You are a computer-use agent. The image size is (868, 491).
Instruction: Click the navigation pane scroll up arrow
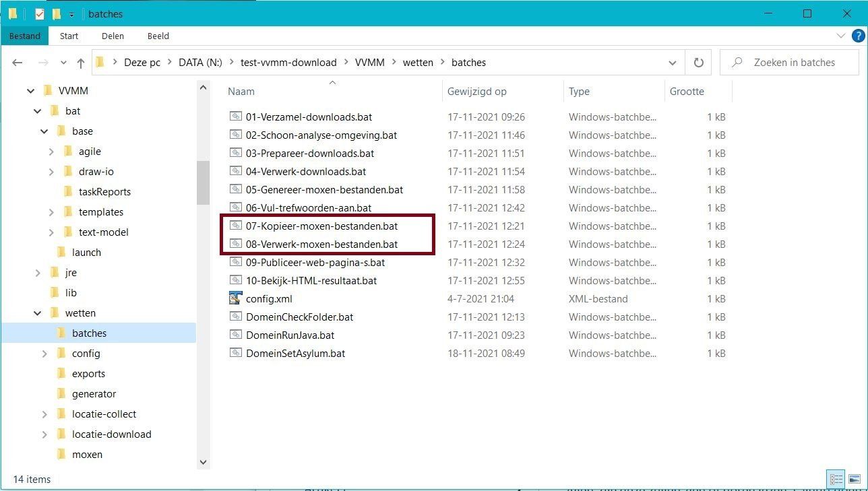(x=203, y=87)
